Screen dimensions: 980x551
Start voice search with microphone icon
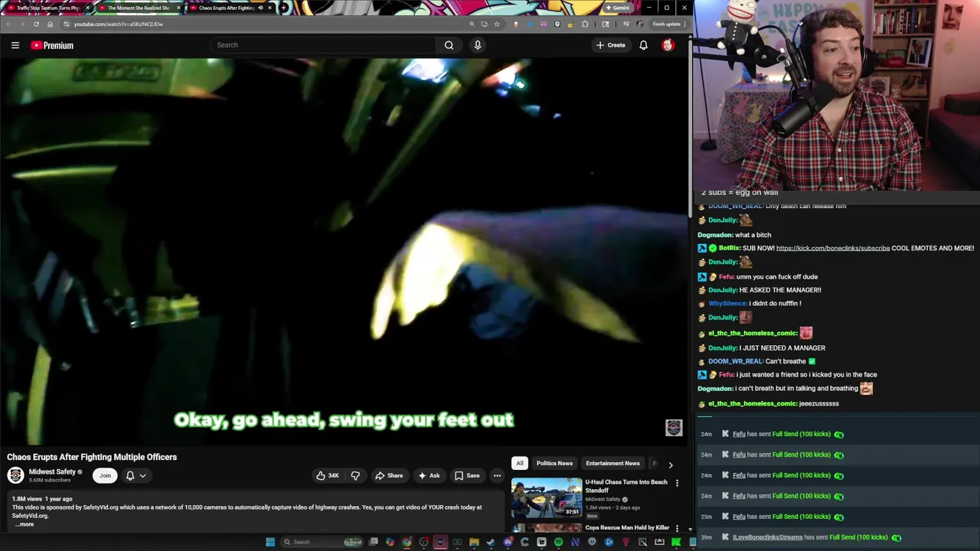pos(478,45)
